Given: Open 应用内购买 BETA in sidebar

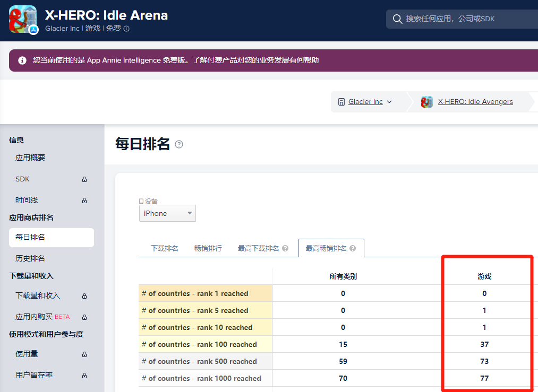Looking at the screenshot, I should click(42, 317).
